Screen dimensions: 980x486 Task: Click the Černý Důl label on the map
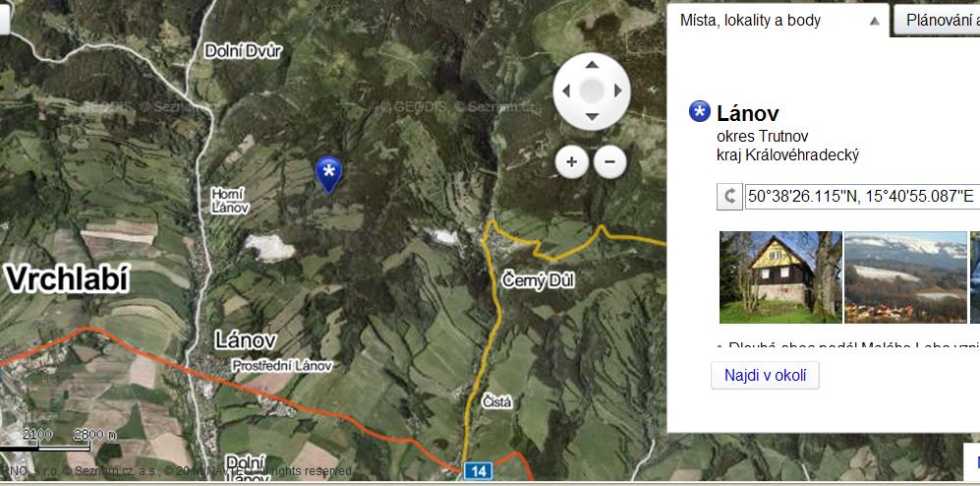(x=538, y=280)
